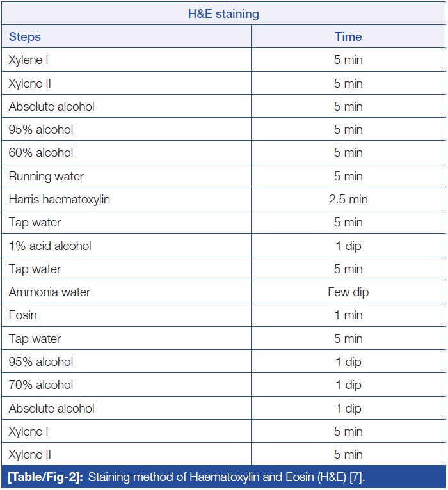The height and width of the screenshot is (490, 448).
Task: Click the 1 min time for Eosin
Action: coord(348,315)
